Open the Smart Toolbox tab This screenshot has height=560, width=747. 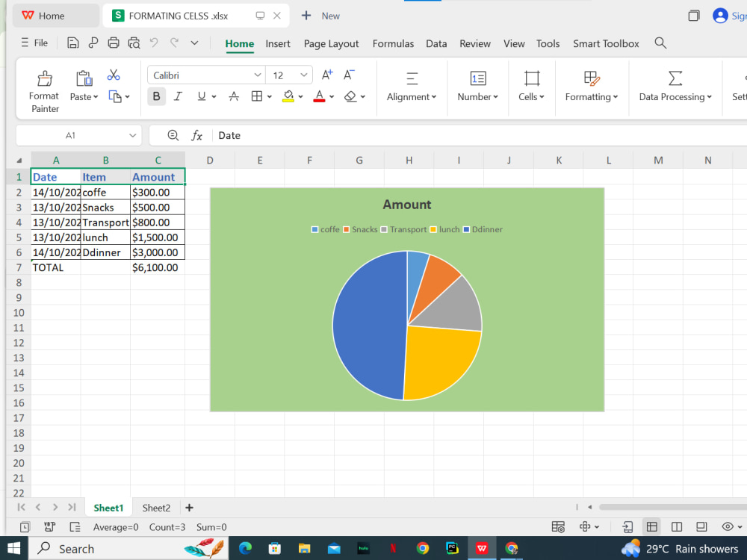click(606, 43)
